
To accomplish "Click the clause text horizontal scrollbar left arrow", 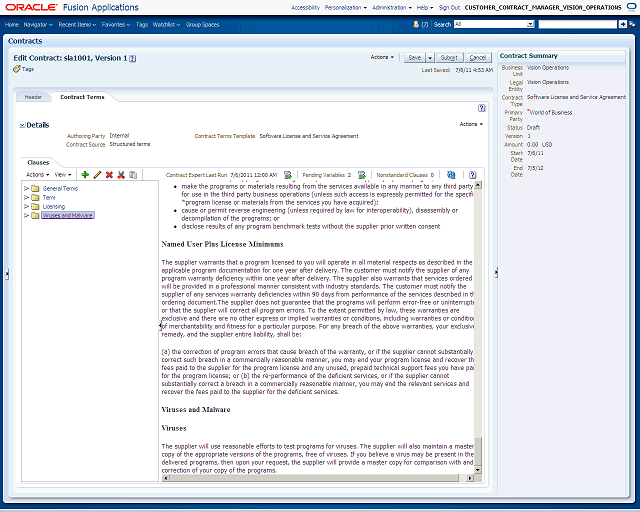I will pyautogui.click(x=164, y=478).
